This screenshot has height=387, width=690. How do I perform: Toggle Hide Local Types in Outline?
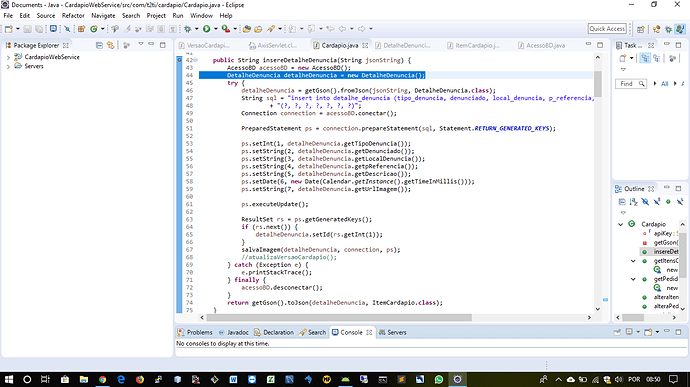pyautogui.click(x=680, y=202)
